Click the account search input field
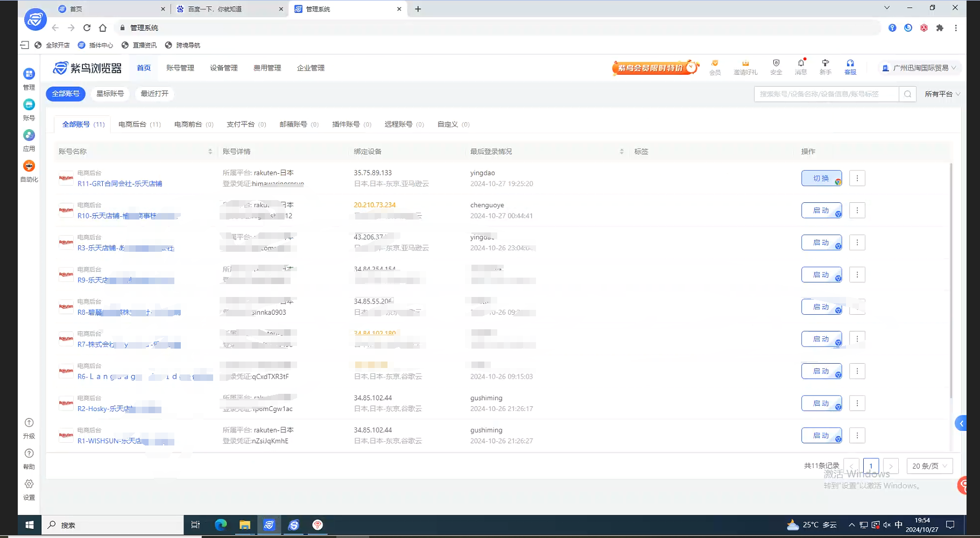This screenshot has width=980, height=538. 826,94
